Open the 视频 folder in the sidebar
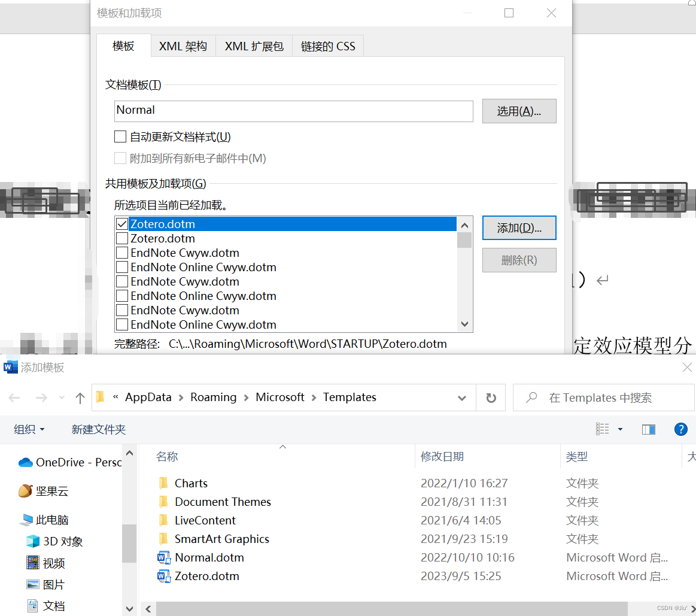 coord(45,563)
